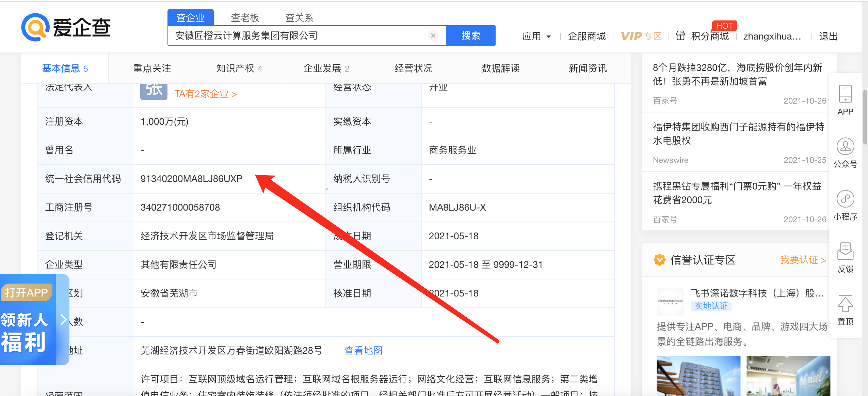Collapse the 打开APP promo banner arrow

click(x=63, y=320)
